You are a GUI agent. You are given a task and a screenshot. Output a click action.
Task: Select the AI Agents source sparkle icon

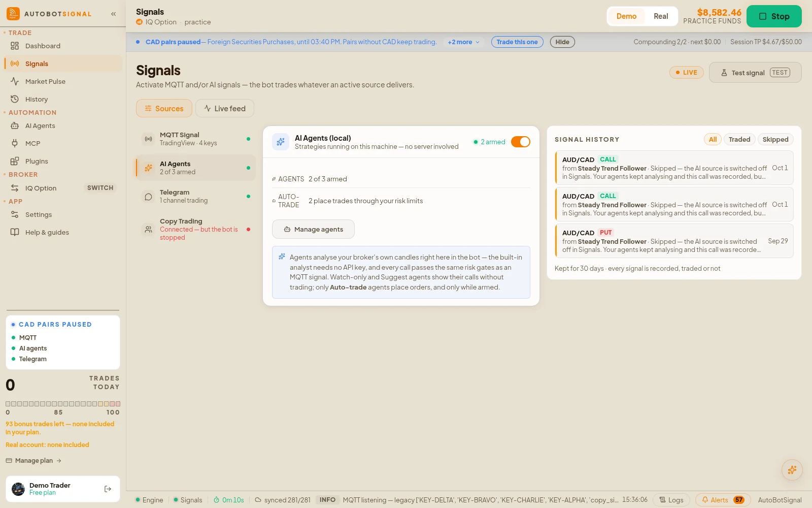point(148,168)
